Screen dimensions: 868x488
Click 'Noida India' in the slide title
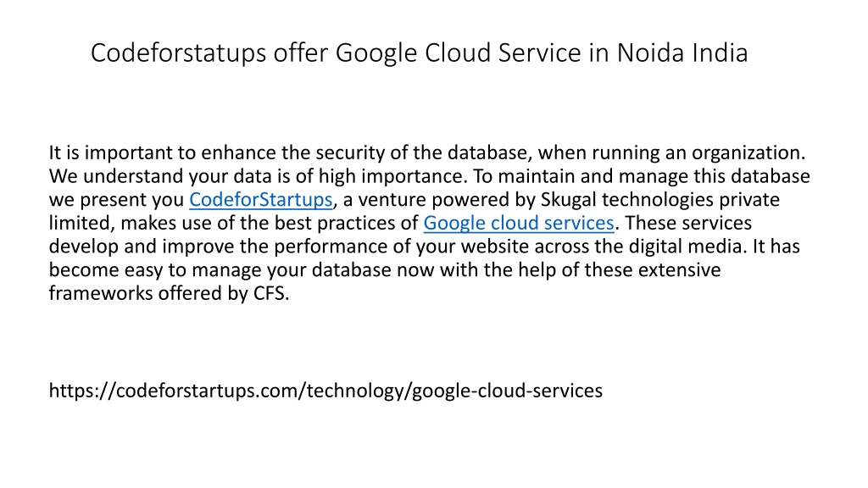tap(682, 53)
